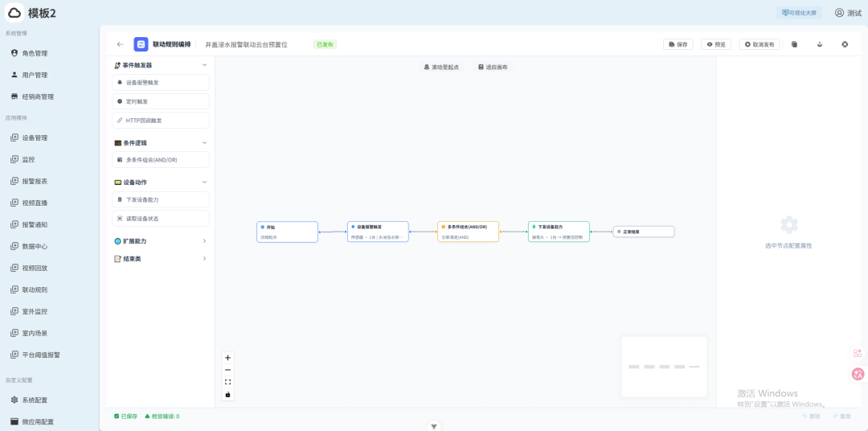The image size is (868, 431).
Task: Click the 撤销 undo button
Action: tap(811, 416)
